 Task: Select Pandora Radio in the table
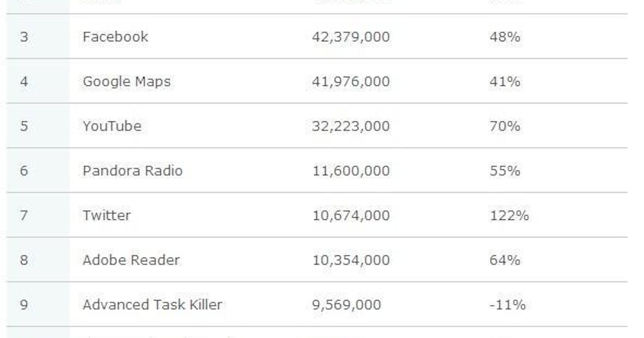click(133, 171)
